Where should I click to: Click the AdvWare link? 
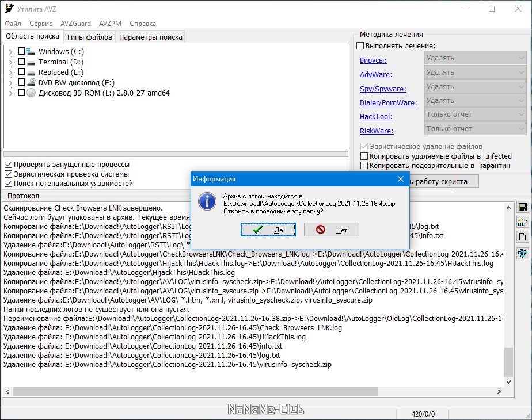coord(376,75)
